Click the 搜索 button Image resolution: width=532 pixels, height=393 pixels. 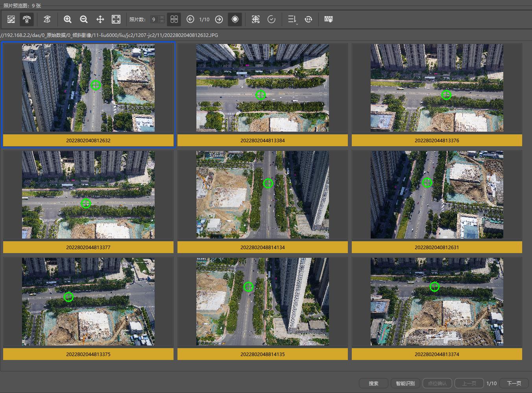(x=373, y=383)
